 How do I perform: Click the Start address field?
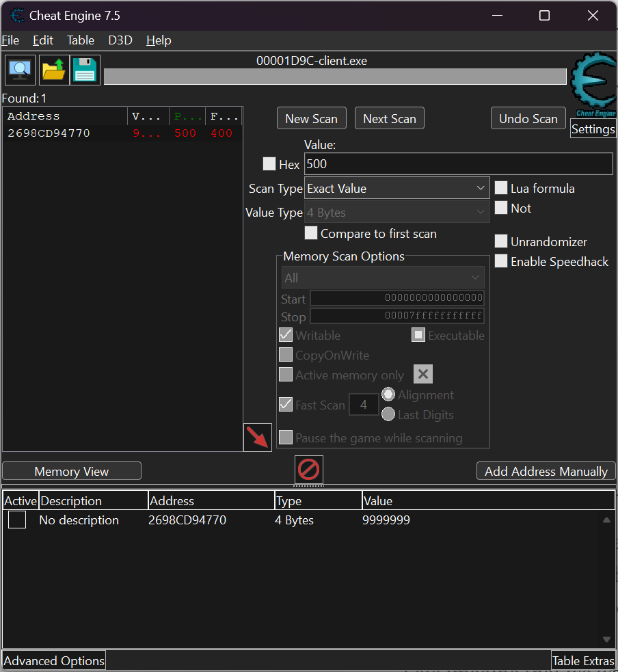click(397, 298)
